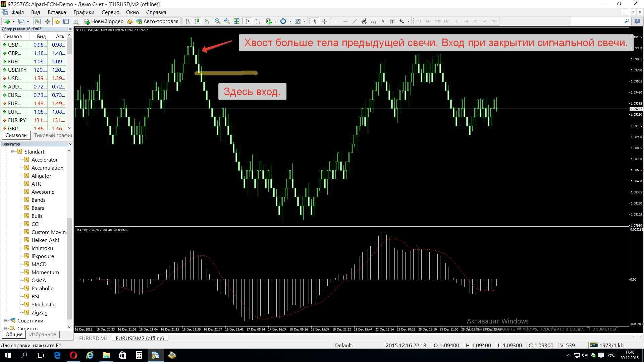Toggle the Navigator panel star-folder icon

coord(57,21)
